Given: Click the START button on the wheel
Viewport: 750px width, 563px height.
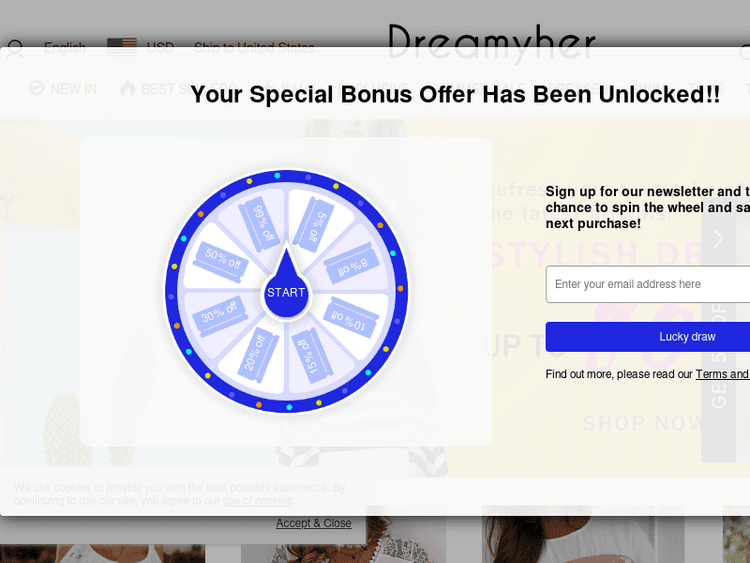Looking at the screenshot, I should [286, 292].
